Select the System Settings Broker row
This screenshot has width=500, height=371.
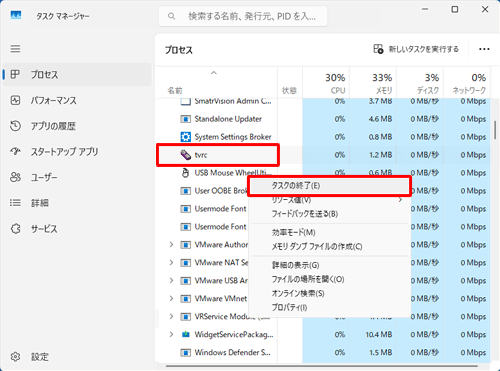[324, 137]
